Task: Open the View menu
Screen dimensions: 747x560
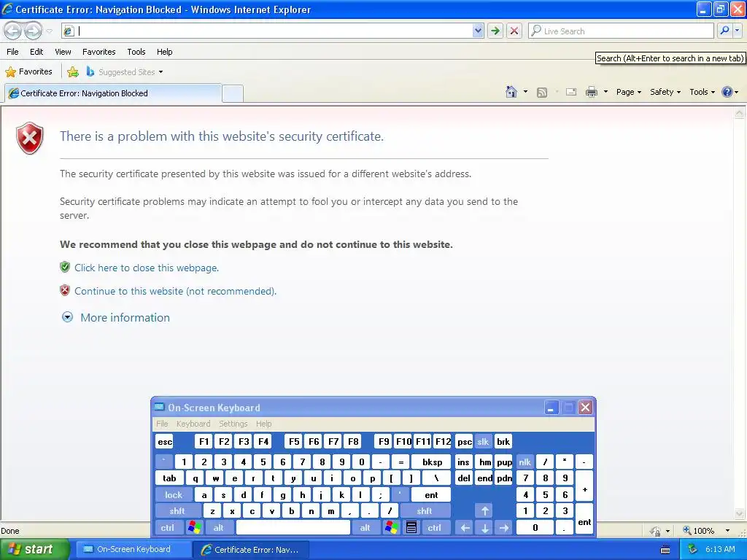Action: click(x=63, y=52)
